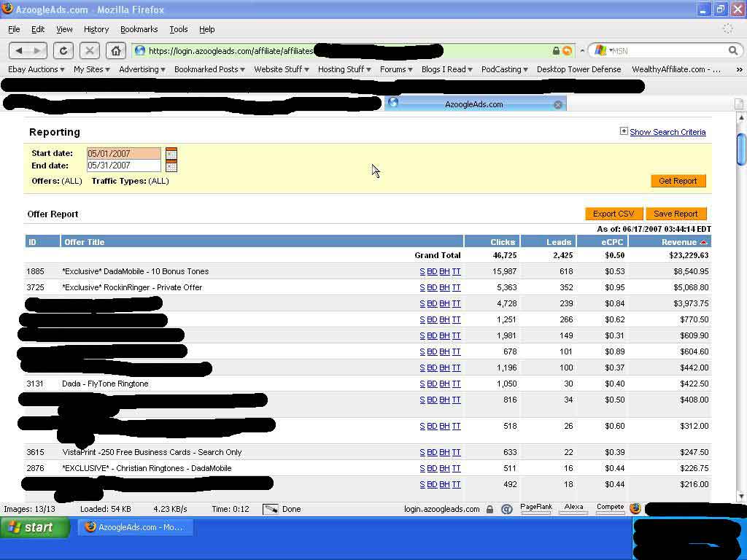Sort the report by the Leads column header
Image resolution: width=747 pixels, height=560 pixels.
coord(558,242)
